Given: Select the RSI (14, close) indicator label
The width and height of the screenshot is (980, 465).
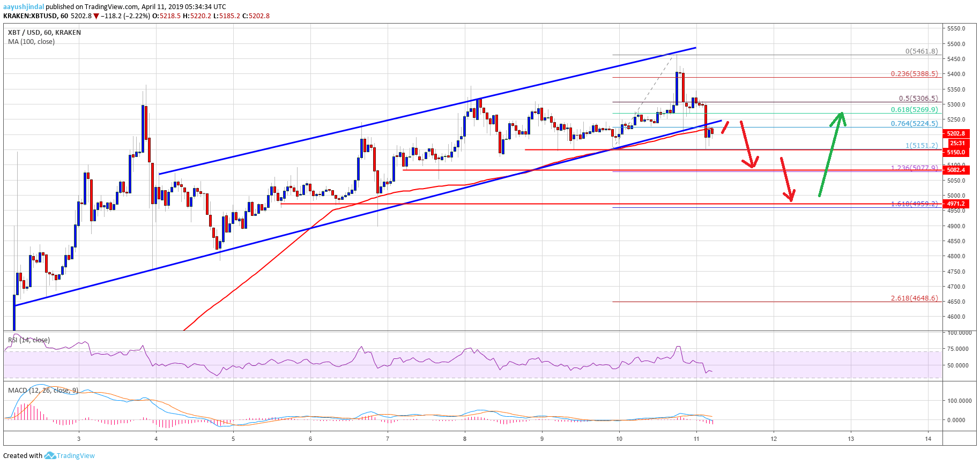Looking at the screenshot, I should coord(29,340).
